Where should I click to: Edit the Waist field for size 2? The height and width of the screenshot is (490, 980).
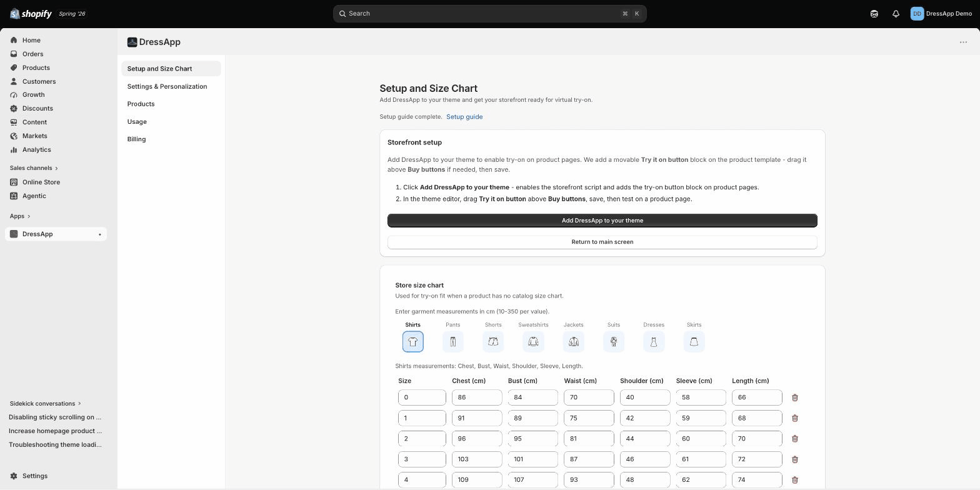589,439
